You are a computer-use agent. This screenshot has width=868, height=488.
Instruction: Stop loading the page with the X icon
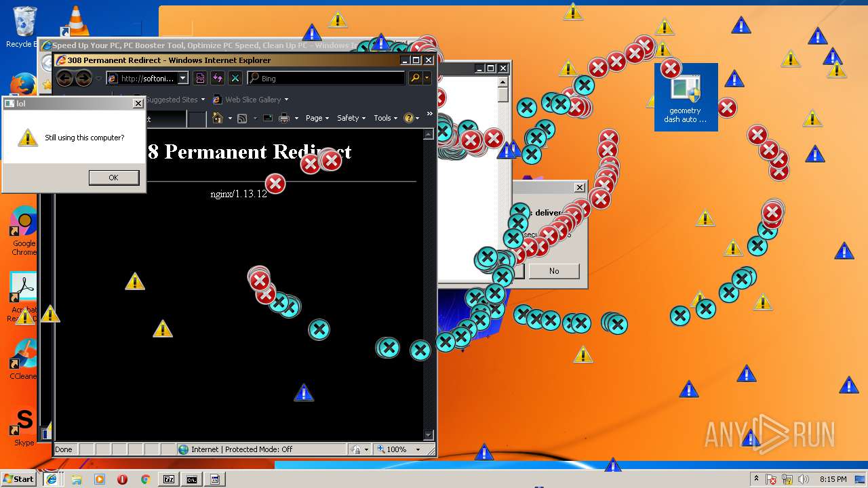click(x=235, y=79)
